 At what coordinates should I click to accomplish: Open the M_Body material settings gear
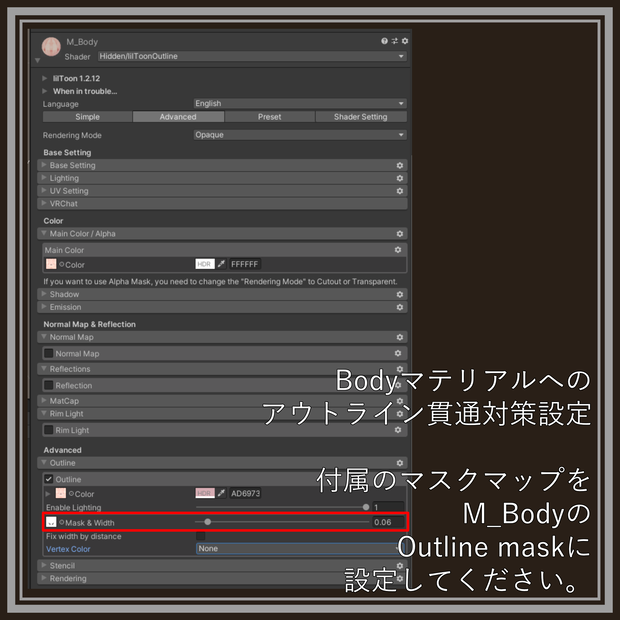coord(405,41)
